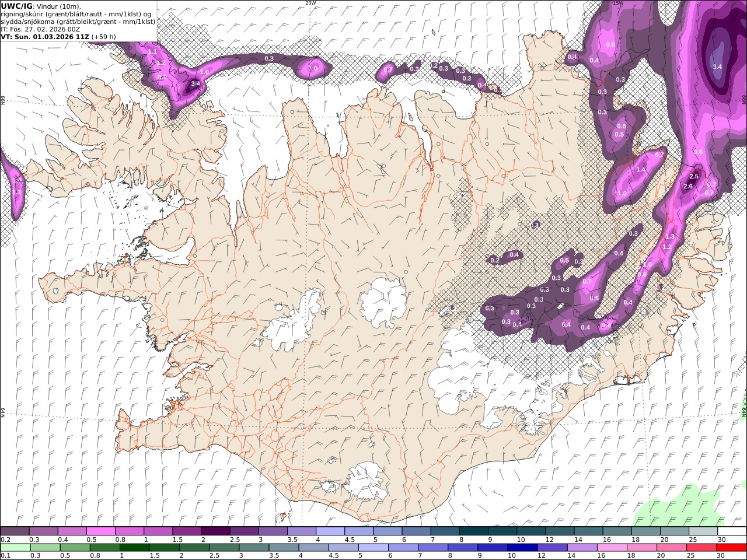Pick the snow legend swatch between 1.5 and 2

187,531
